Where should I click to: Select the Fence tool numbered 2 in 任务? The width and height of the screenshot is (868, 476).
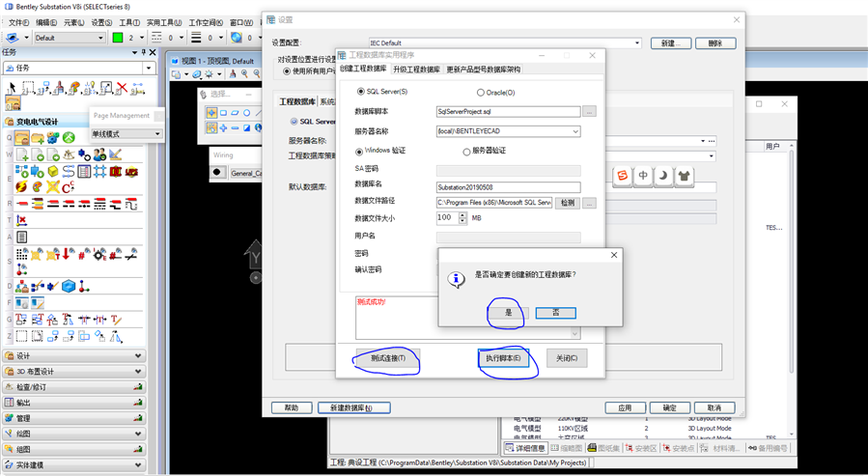tap(27, 88)
